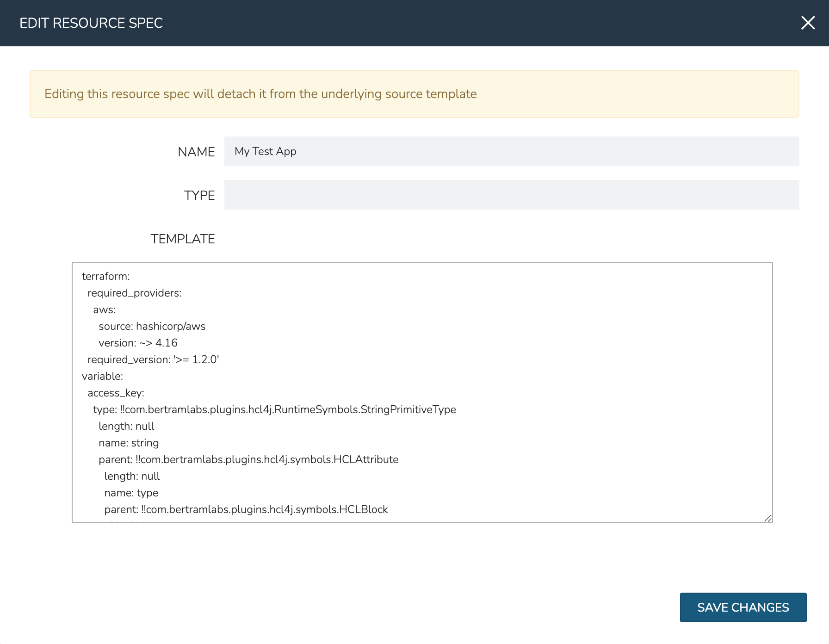This screenshot has width=829, height=644.
Task: Click the required_version line in template
Action: click(x=153, y=359)
